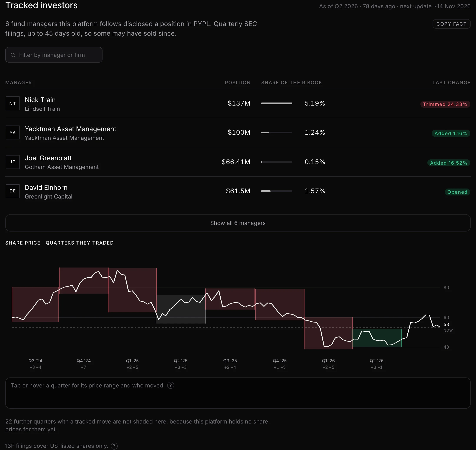476x450 pixels.
Task: Click the Gotham Asset Management firm name
Action: pos(62,167)
